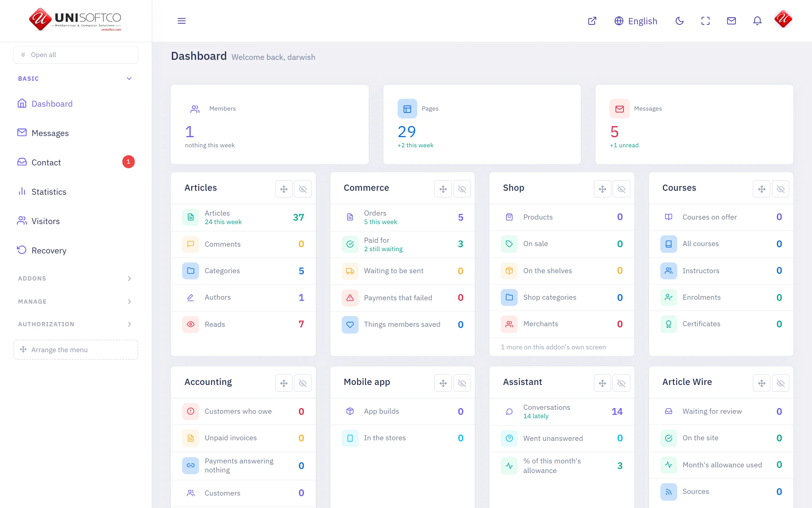Open the notifications bell
812x508 pixels.
tap(757, 21)
